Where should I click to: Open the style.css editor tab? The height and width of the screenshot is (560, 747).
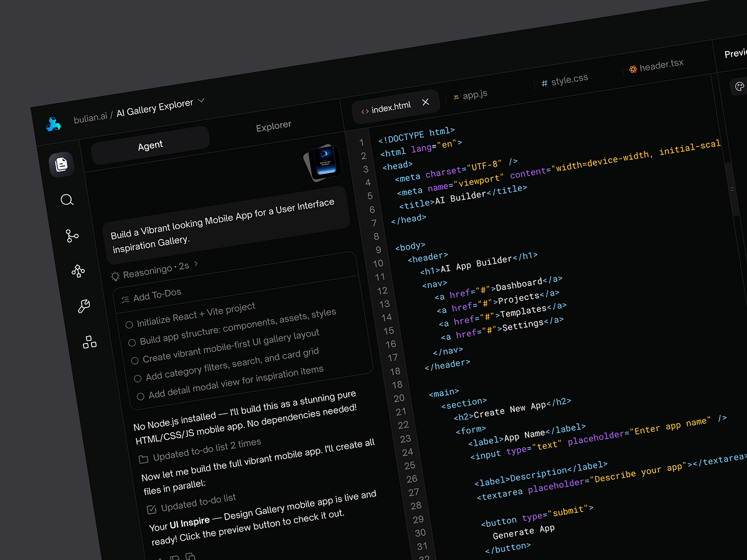tap(565, 80)
